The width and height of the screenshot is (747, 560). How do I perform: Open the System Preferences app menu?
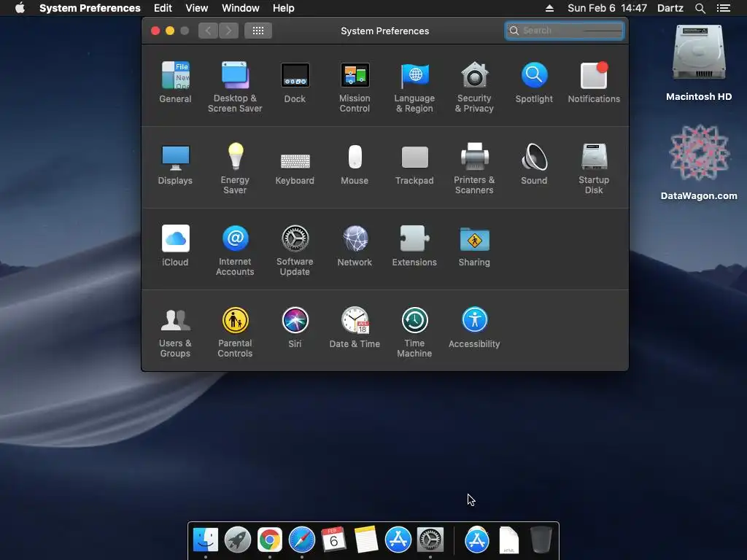[x=90, y=8]
